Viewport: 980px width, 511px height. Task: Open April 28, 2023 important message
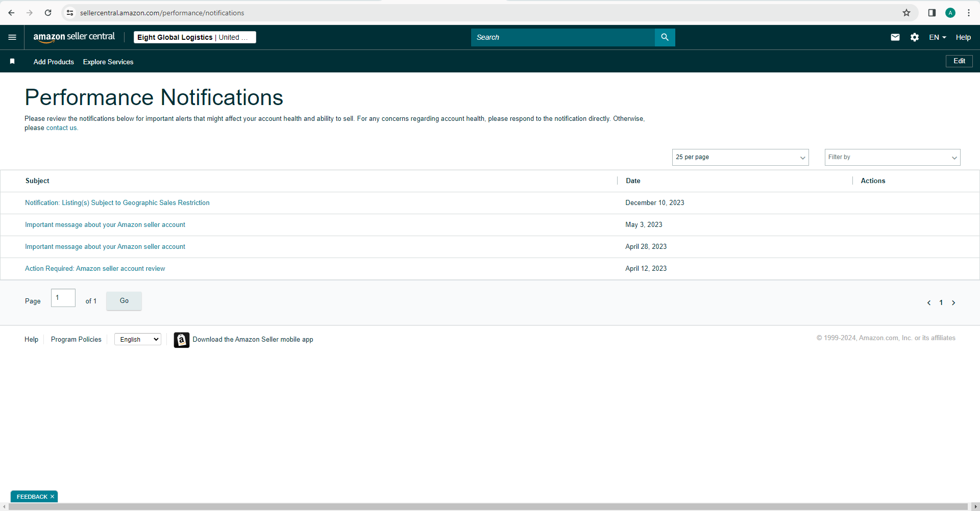tap(105, 247)
